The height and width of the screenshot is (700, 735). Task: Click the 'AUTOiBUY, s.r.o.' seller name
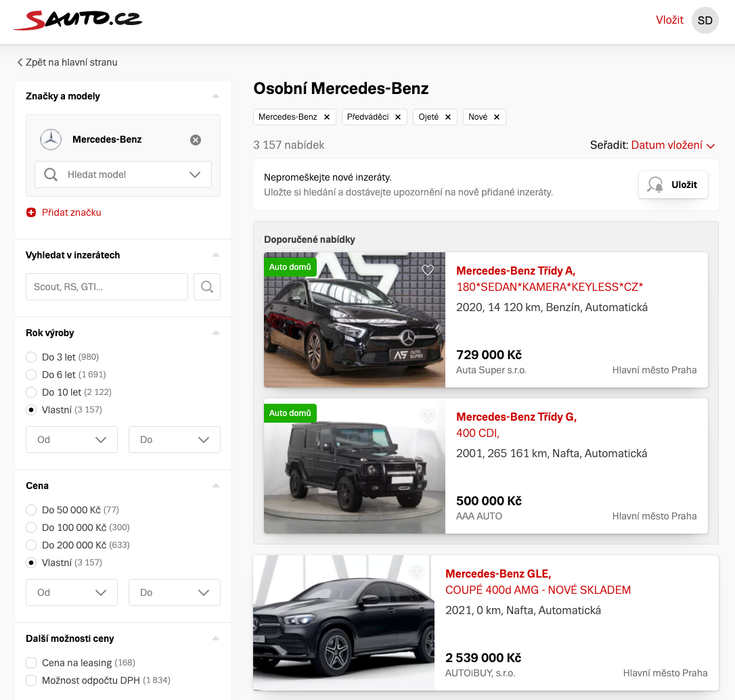pyautogui.click(x=480, y=674)
